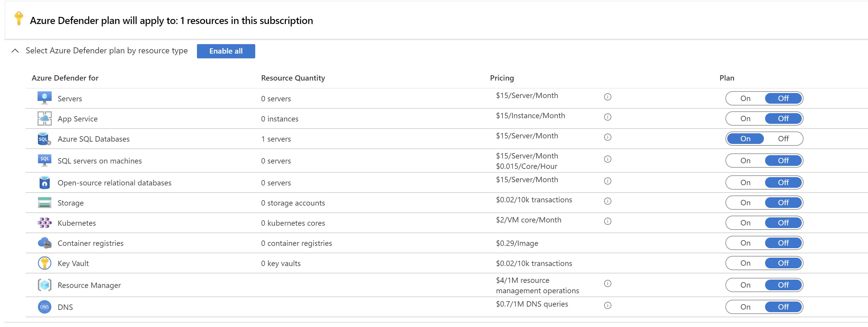Click the Enable all button
868x327 pixels.
[x=226, y=51]
